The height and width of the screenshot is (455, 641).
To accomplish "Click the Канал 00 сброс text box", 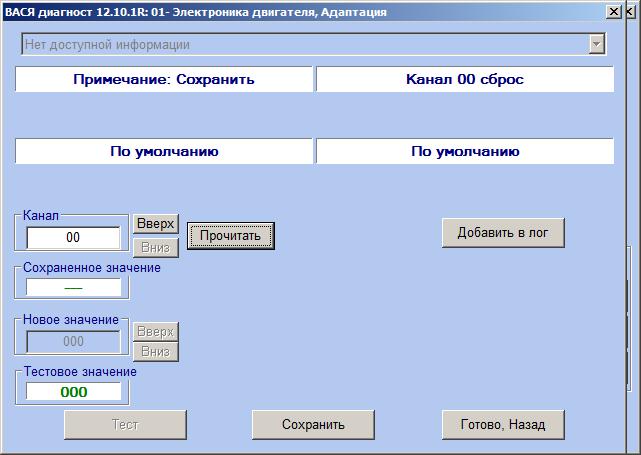I will click(465, 79).
